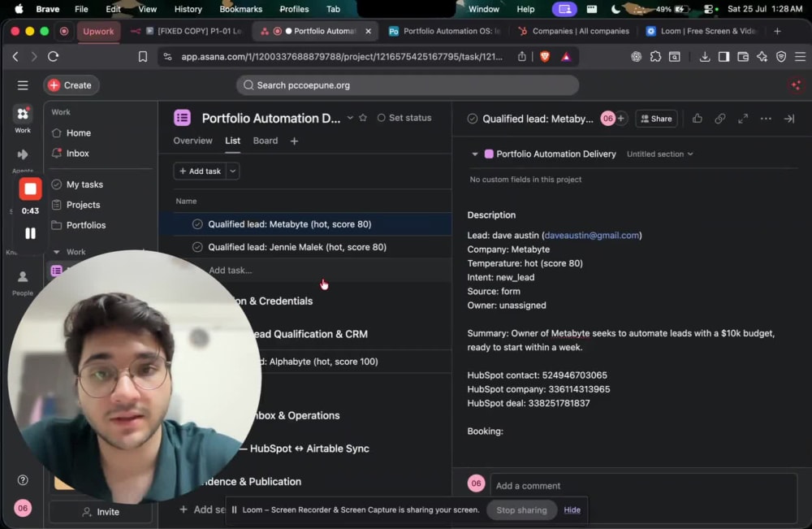This screenshot has height=529, width=812.
Task: Click the pink Portfolio Automation Delivery color square
Action: coord(488,154)
